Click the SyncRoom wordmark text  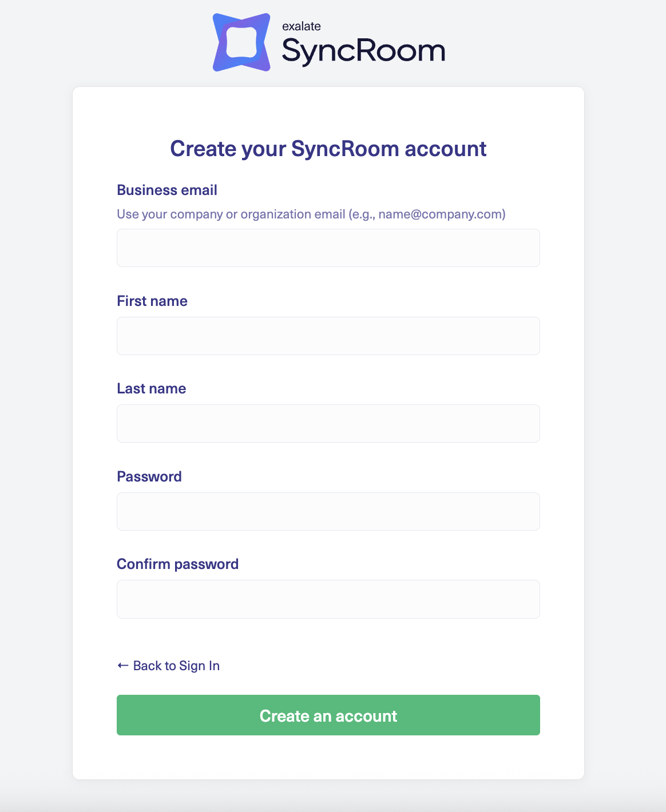pyautogui.click(x=363, y=51)
